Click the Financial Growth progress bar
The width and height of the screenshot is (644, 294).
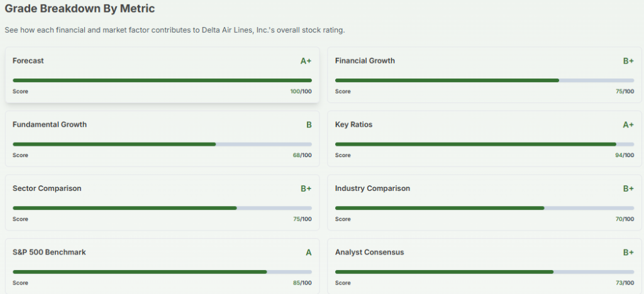tap(484, 80)
